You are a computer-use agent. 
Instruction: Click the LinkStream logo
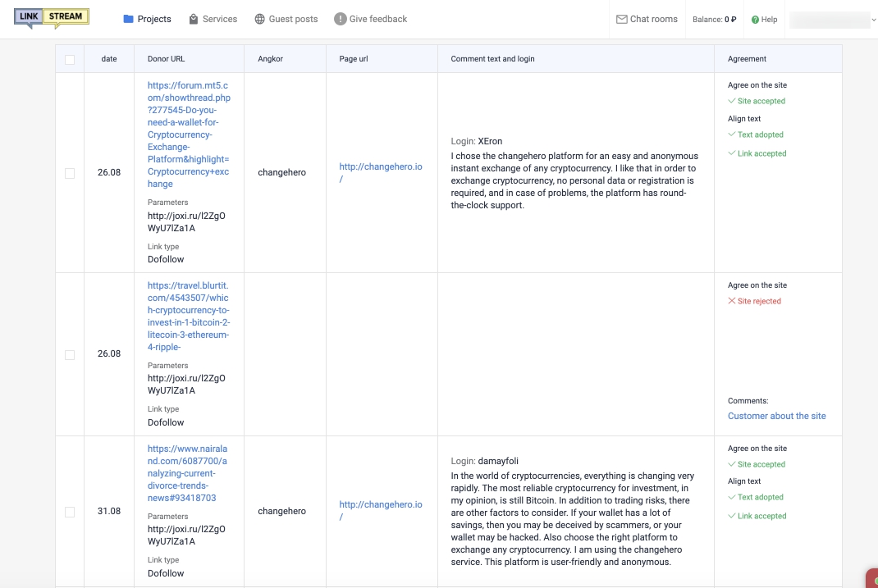(x=52, y=19)
